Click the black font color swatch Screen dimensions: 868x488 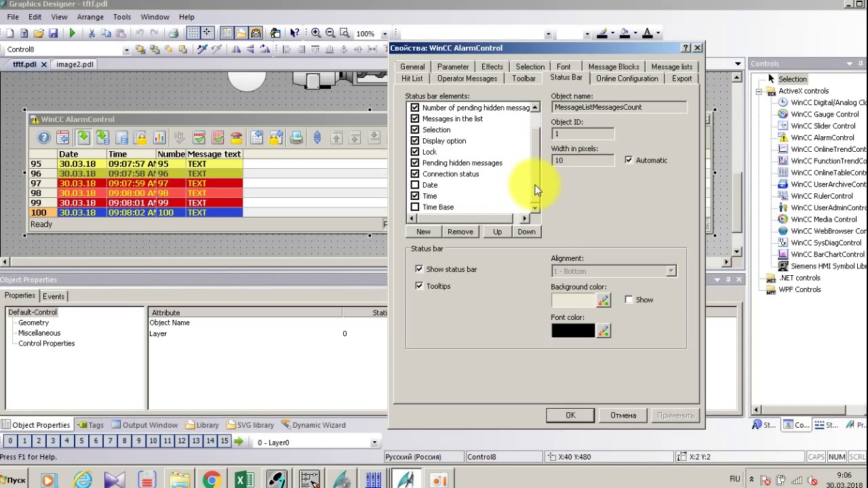point(573,331)
